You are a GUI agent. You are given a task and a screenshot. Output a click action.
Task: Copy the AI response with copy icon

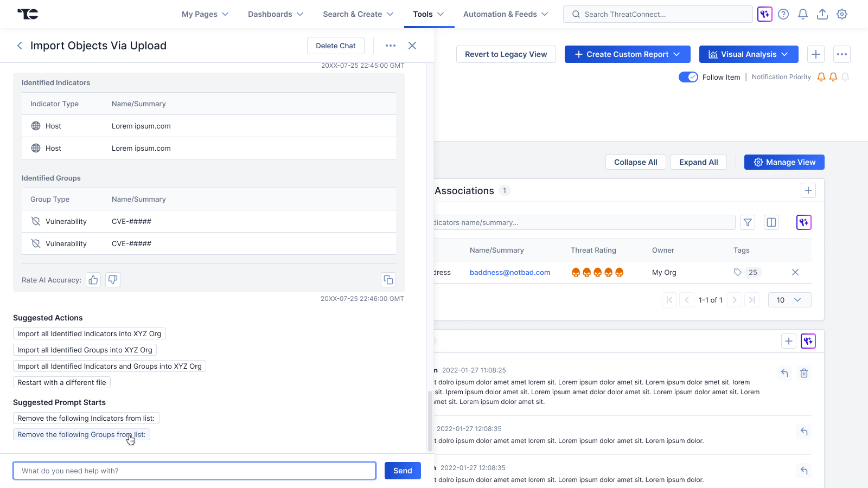coord(388,280)
